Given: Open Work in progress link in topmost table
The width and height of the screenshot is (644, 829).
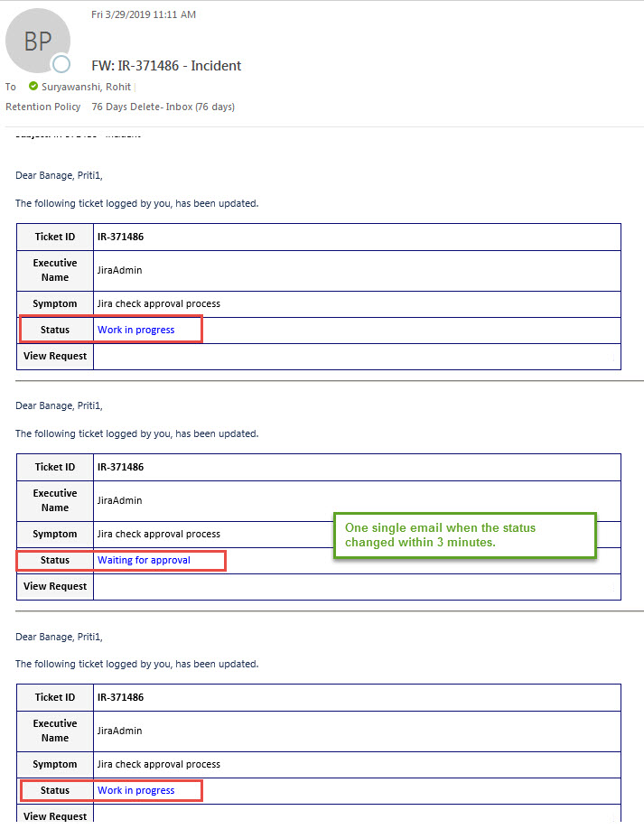Looking at the screenshot, I should [135, 330].
